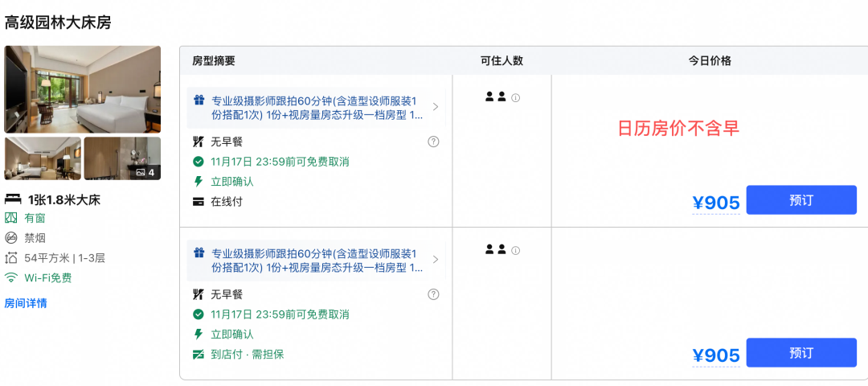868x386 pixels.
Task: Click photo count icon showing 4 images
Action: [141, 172]
